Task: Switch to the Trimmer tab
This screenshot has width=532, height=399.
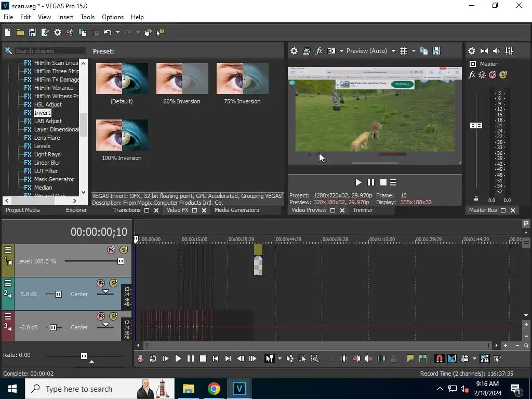Action: [363, 210]
